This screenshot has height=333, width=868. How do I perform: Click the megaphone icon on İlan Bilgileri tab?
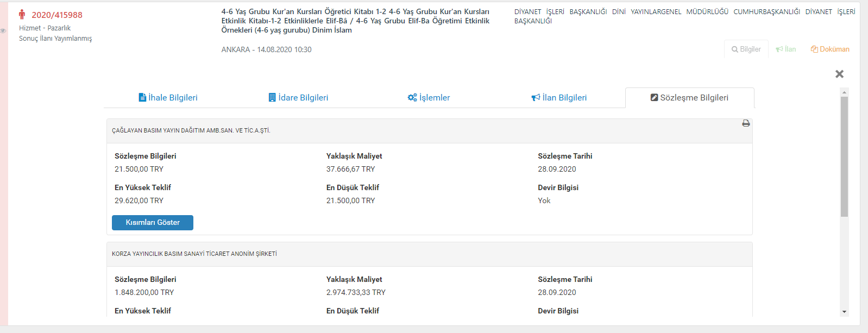[x=536, y=98]
